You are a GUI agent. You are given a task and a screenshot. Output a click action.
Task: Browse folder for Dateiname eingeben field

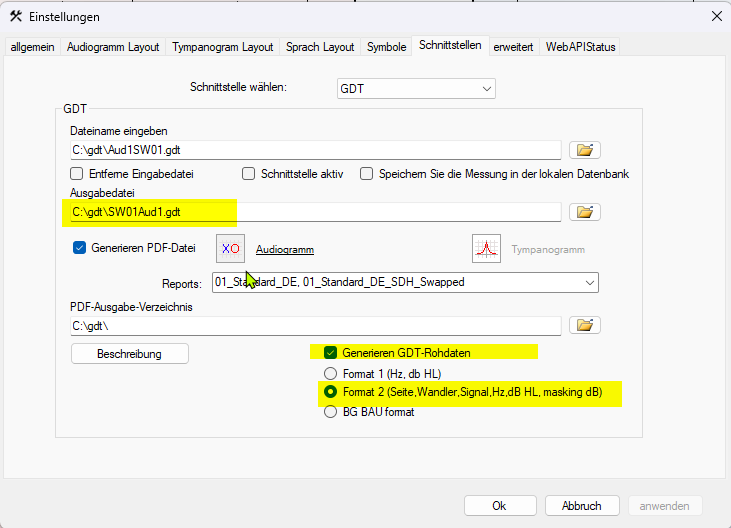(x=584, y=150)
